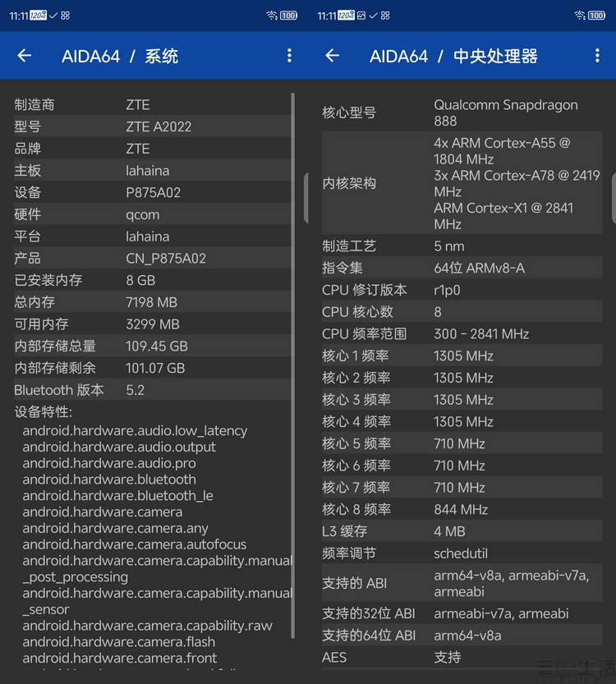Select the 指令集 64位 ARMv8-A row
616x684 pixels.
pyautogui.click(x=462, y=268)
